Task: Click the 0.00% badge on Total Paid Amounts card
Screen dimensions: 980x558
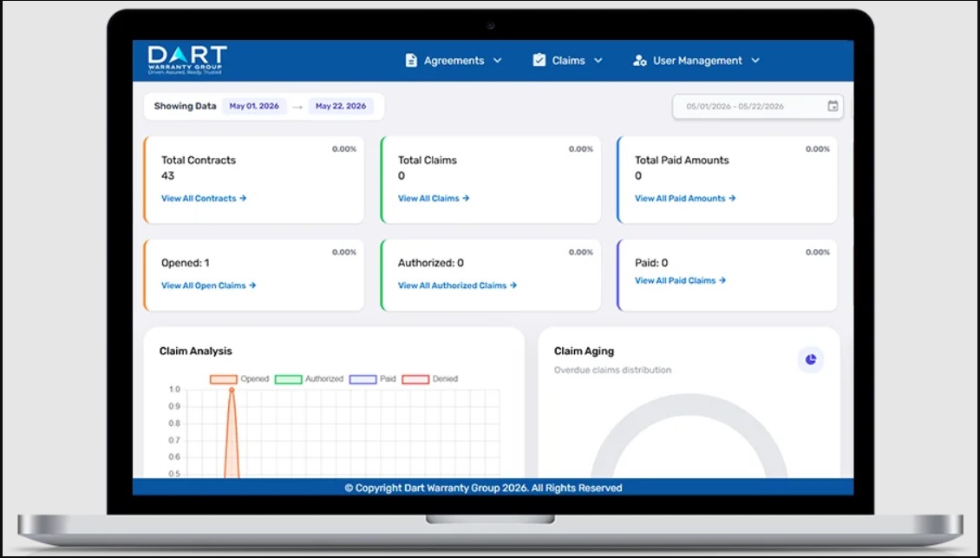Action: click(x=818, y=149)
